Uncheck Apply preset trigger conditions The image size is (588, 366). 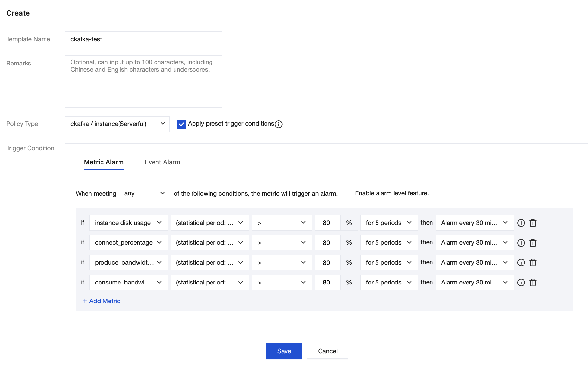click(182, 124)
